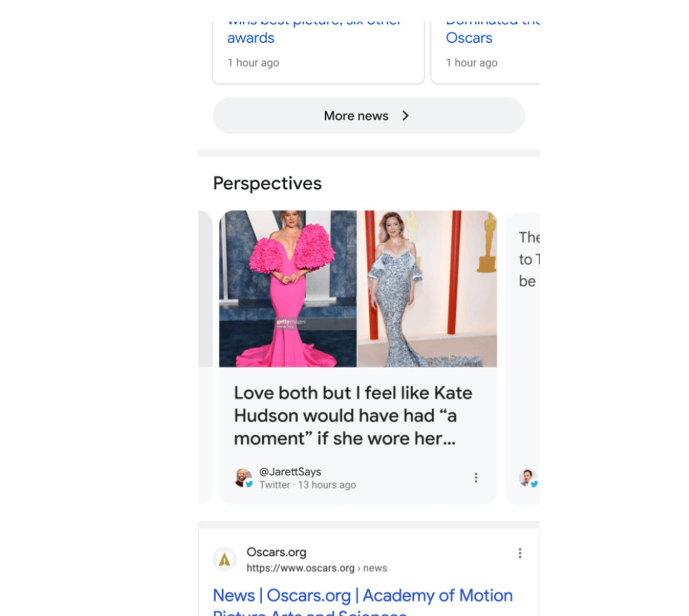This screenshot has width=689, height=616.
Task: Open News | Oscars.org Academy result title
Action: (362, 595)
